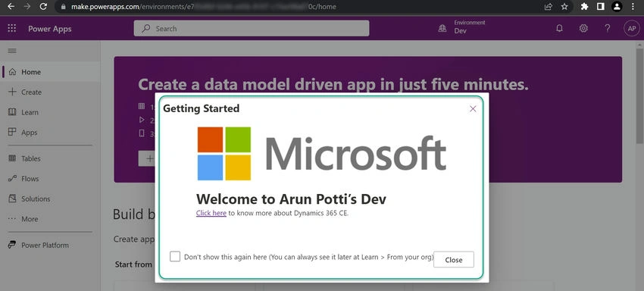Screen dimensions: 644x291
Task: Open Apps in the sidebar
Action: click(x=50, y=133)
